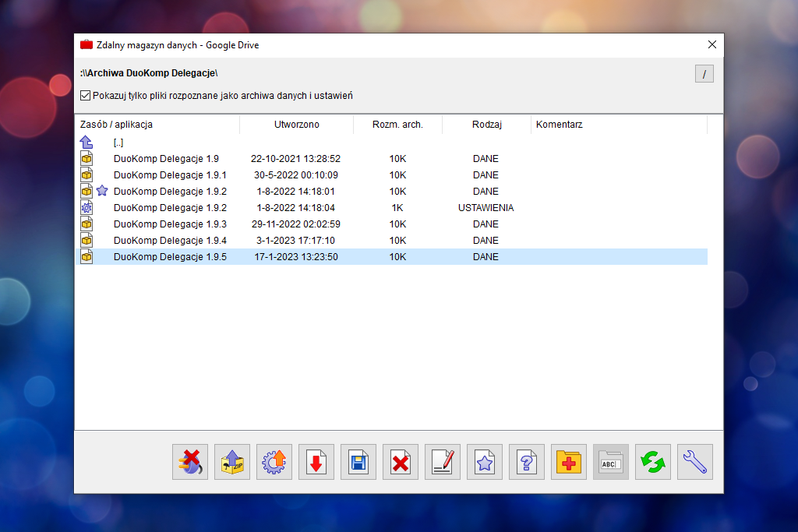The height and width of the screenshot is (532, 798).
Task: Click the upload settings gear icon
Action: point(274,462)
